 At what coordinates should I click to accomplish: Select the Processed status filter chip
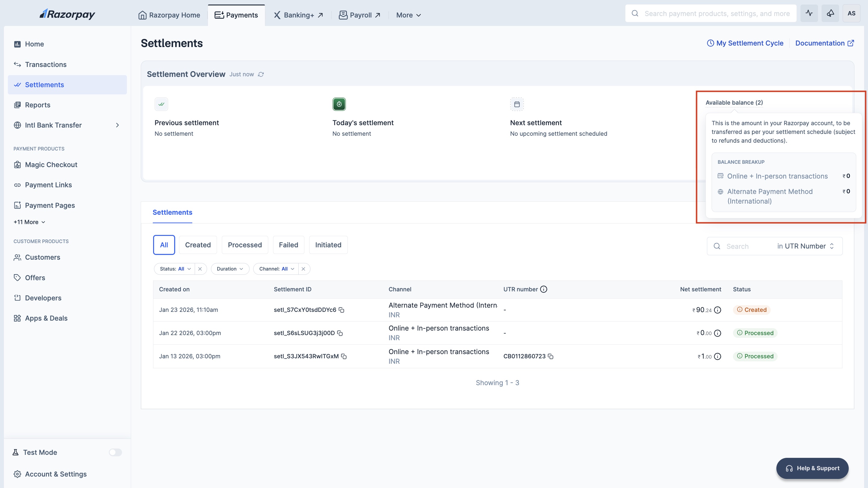245,245
